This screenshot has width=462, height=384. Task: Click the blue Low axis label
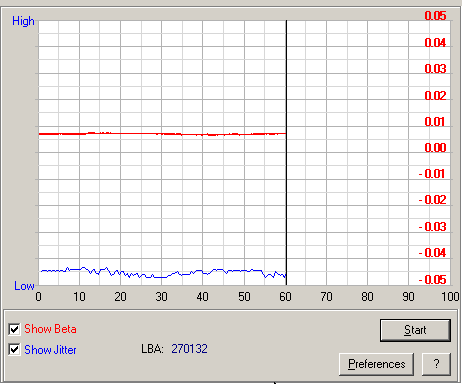(24, 286)
